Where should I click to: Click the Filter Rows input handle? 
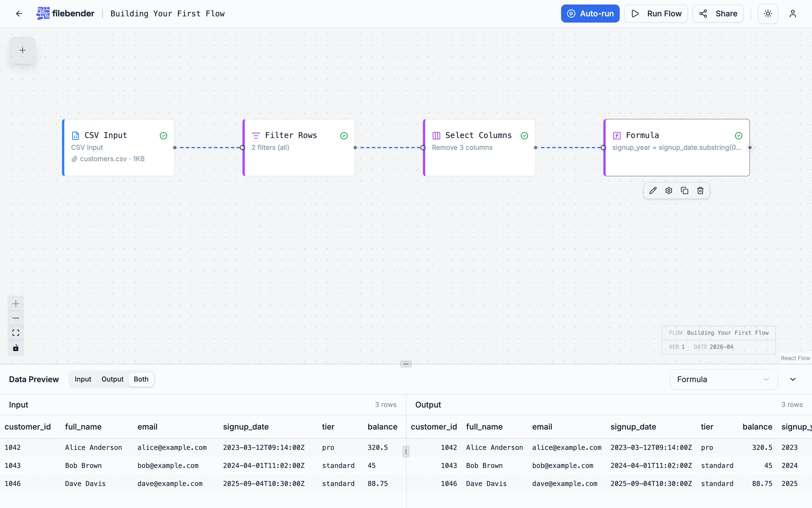coord(242,148)
